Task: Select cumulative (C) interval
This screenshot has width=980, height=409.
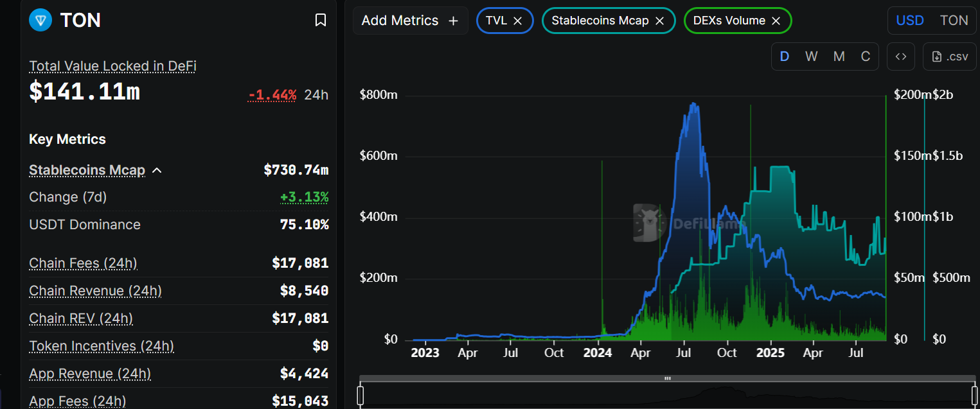Action: click(866, 57)
